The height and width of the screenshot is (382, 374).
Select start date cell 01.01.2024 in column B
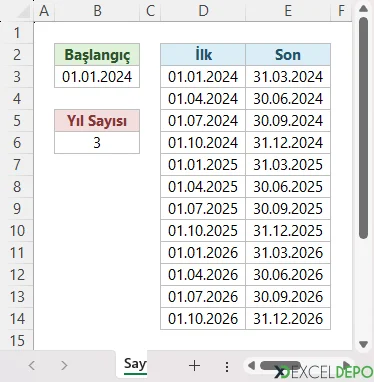(97, 76)
